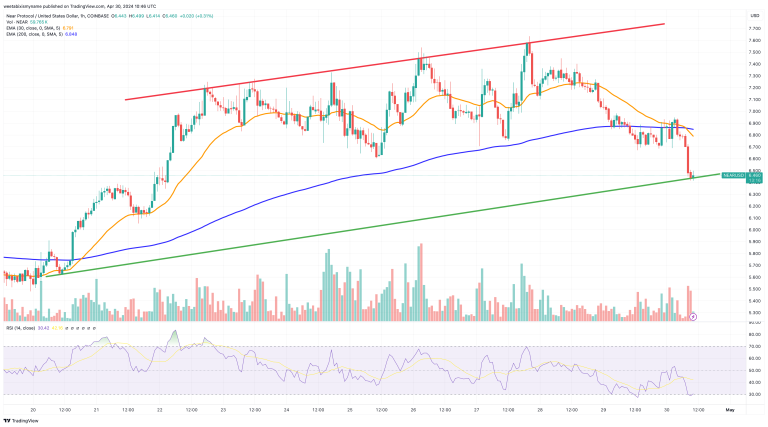Click the RSI value 30.42 in the legend
The image size is (768, 427).
[x=43, y=328]
